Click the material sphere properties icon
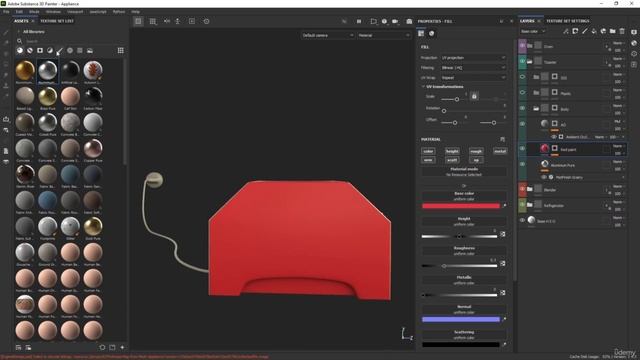The image size is (640, 360). coord(431,33)
